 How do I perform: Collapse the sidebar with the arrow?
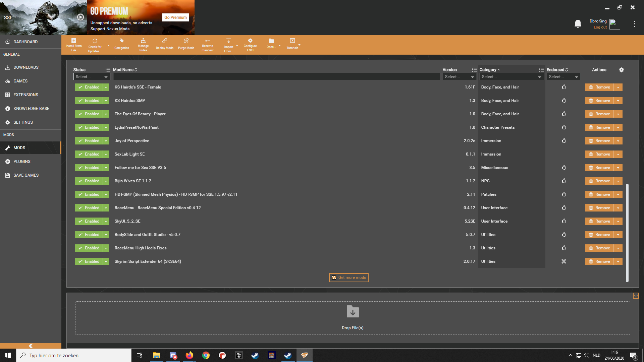click(31, 346)
